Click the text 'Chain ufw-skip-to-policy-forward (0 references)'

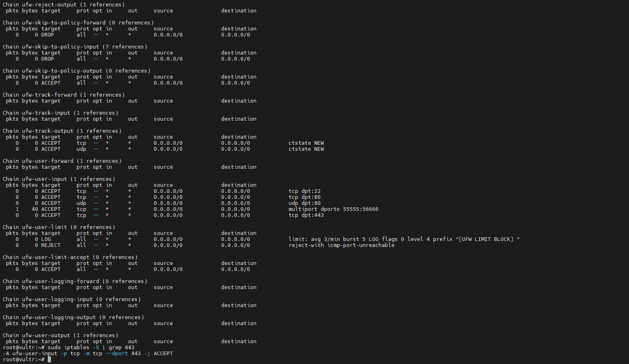pos(78,23)
